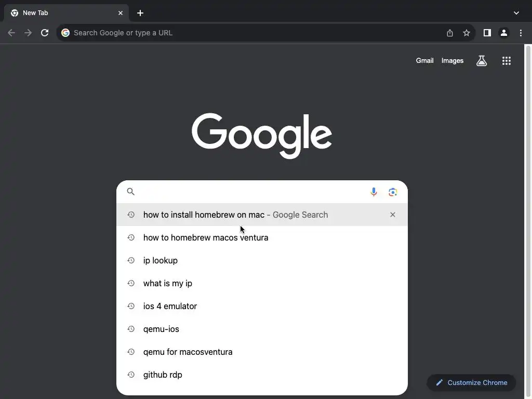This screenshot has height=399, width=532.
Task: Toggle the side panel icon
Action: click(487, 33)
